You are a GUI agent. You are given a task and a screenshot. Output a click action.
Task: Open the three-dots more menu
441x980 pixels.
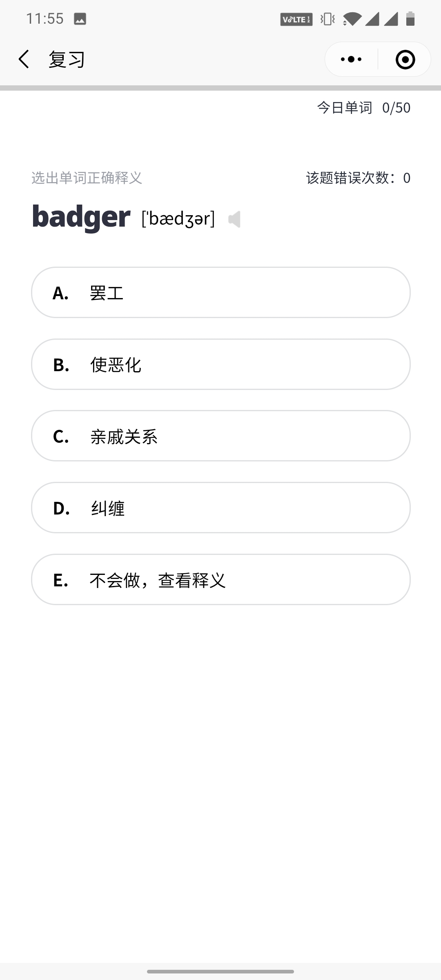coord(351,59)
